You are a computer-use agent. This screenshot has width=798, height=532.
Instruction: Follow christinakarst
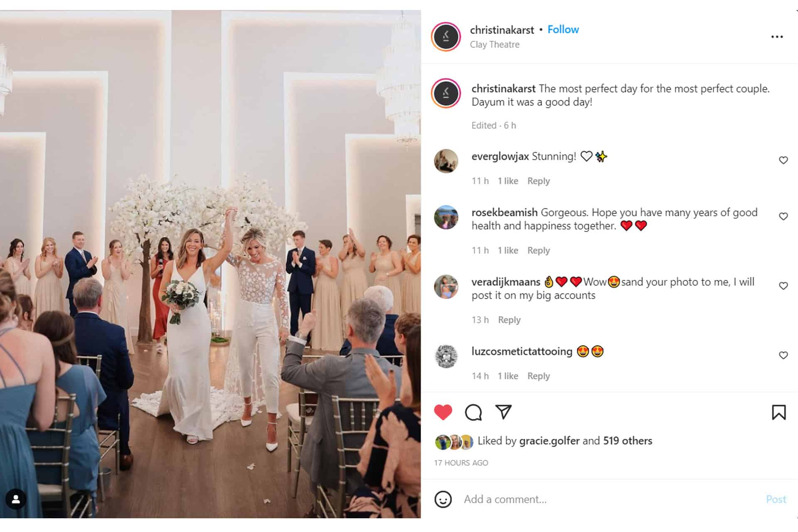coord(563,30)
